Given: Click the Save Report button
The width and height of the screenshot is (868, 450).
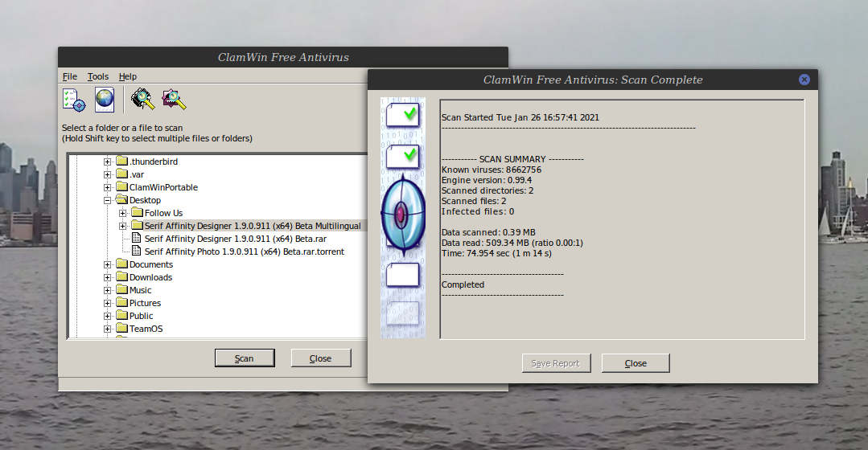Looking at the screenshot, I should tap(556, 363).
